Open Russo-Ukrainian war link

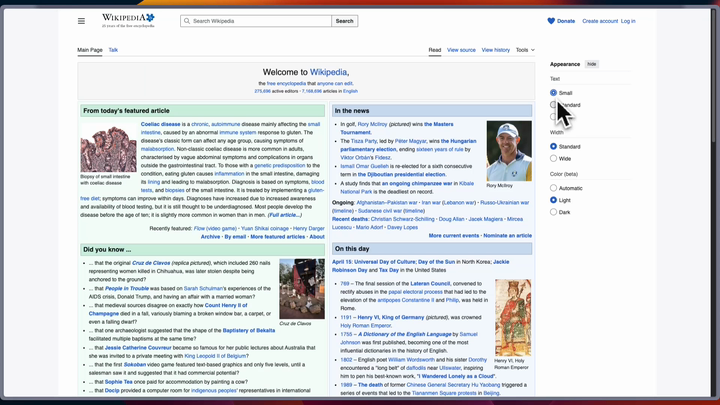[x=505, y=202]
